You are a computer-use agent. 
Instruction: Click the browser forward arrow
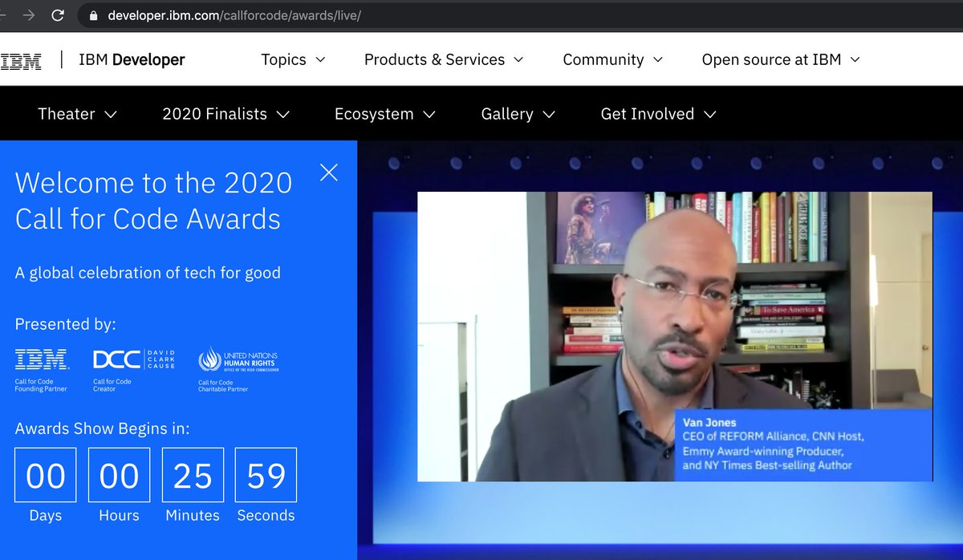coord(28,15)
